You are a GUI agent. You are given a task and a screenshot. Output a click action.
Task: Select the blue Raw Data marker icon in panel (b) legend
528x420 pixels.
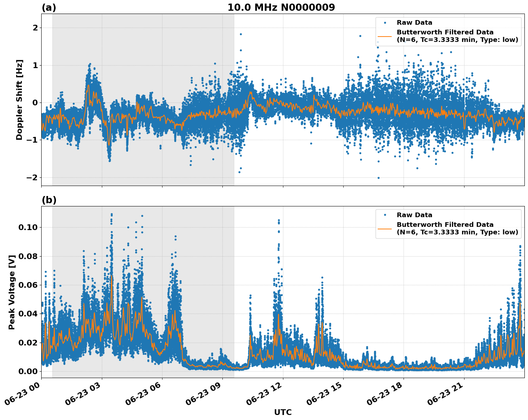(x=385, y=214)
